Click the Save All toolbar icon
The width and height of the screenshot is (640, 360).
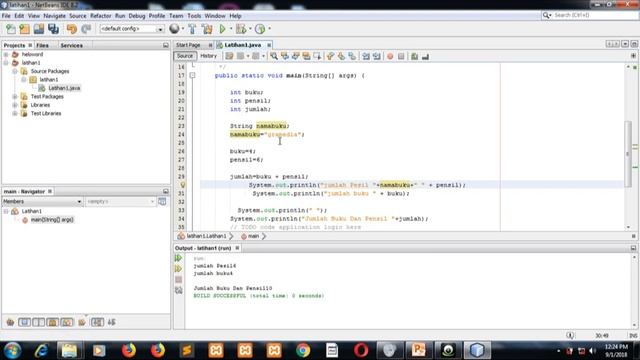pyautogui.click(x=53, y=29)
